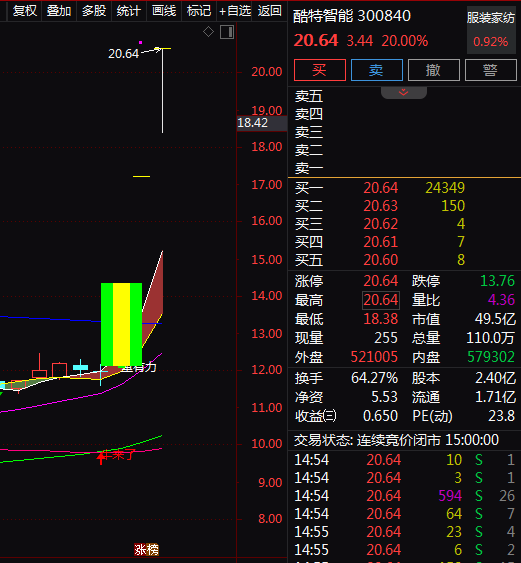Click the 交易状态 status line
The width and height of the screenshot is (521, 563).
click(396, 440)
